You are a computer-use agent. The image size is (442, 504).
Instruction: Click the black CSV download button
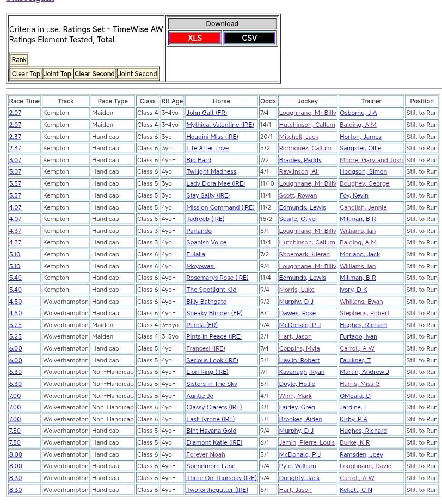pos(249,38)
